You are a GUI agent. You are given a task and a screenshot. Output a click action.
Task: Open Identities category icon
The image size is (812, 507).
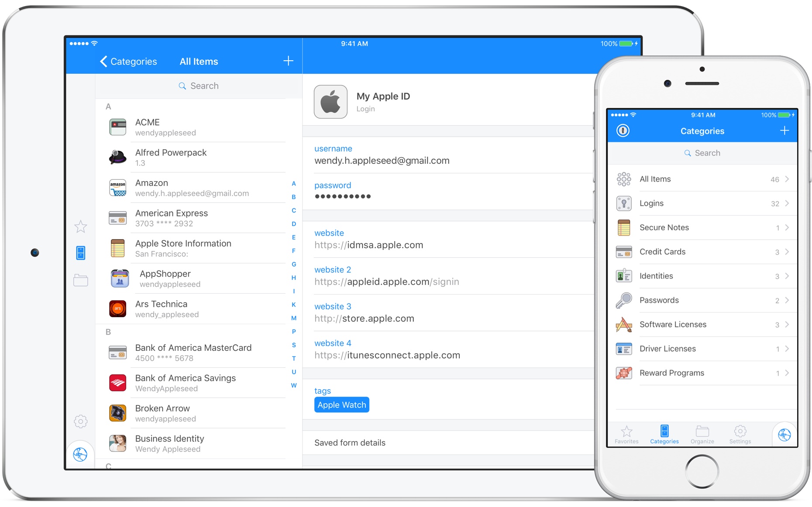624,276
